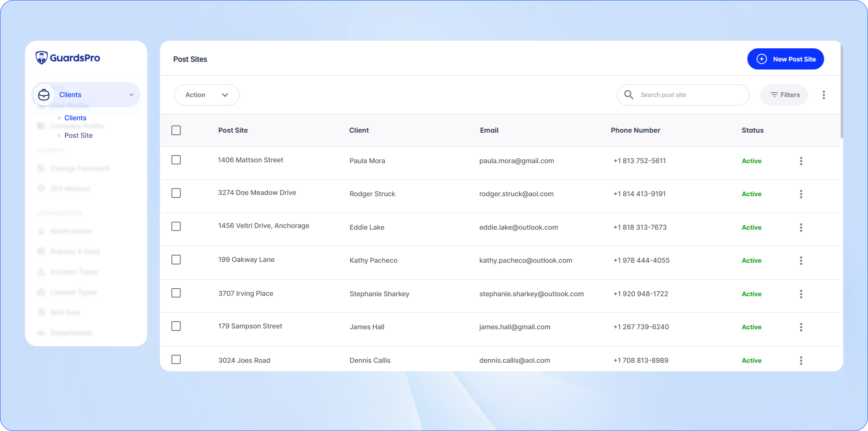Click email stephanie.sharkey@outlook.com
The image size is (868, 431).
531,294
